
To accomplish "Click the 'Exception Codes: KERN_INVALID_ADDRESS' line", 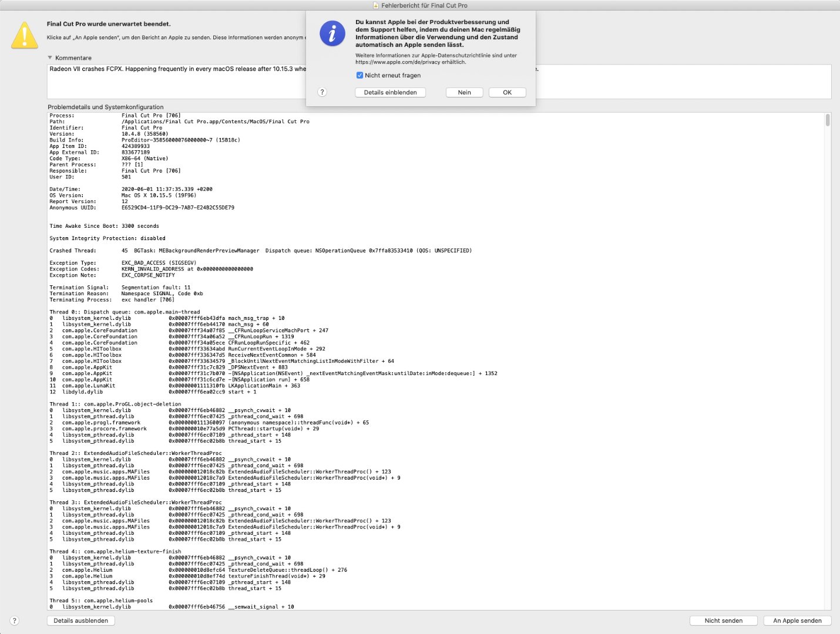I will pyautogui.click(x=151, y=269).
